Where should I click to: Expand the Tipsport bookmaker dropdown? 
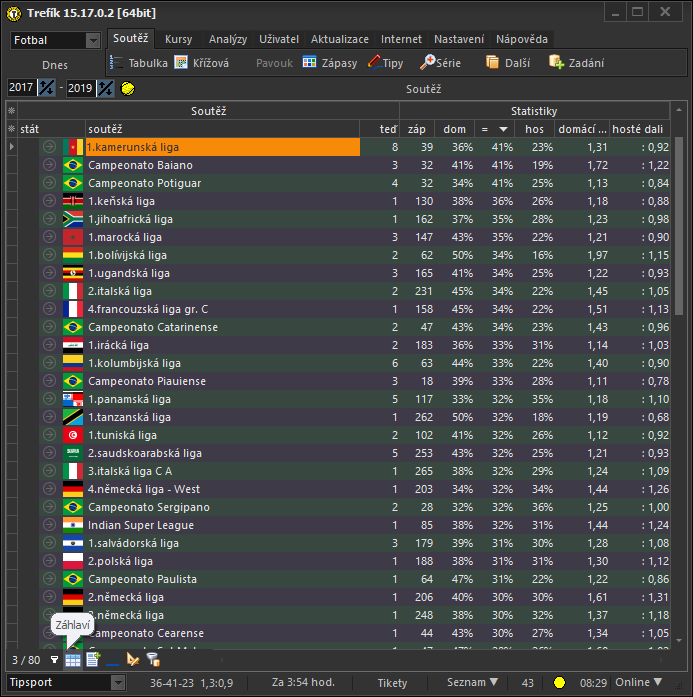tap(118, 682)
